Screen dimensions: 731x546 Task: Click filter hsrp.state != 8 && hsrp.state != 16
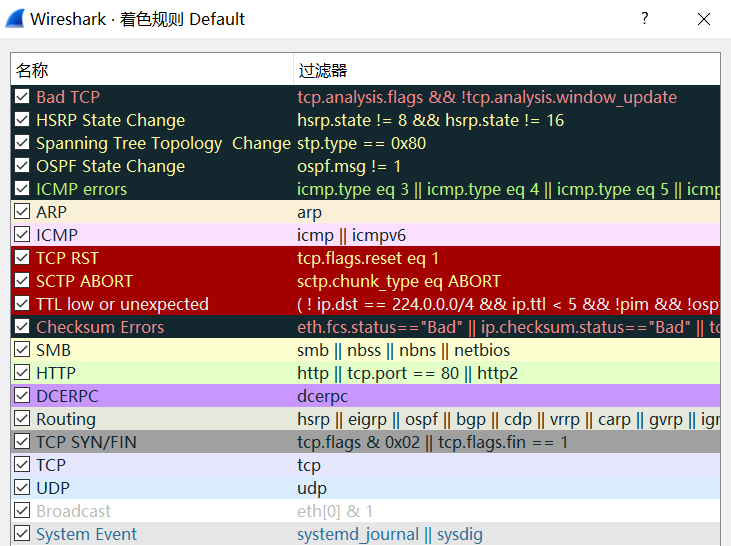click(x=431, y=120)
